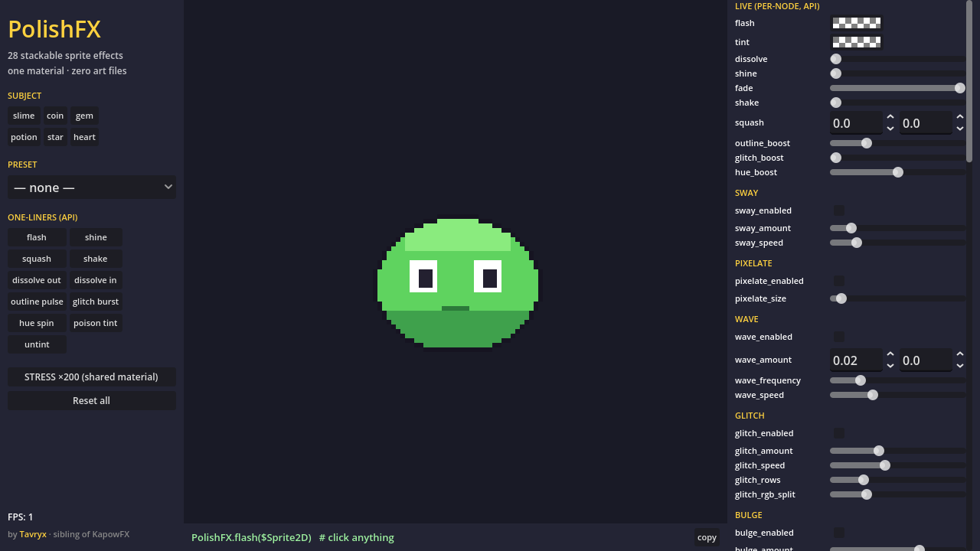Adjust the pixelate_size slider

pos(897,298)
